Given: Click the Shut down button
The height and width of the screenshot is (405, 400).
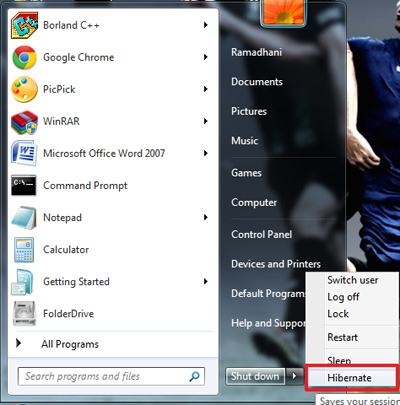Looking at the screenshot, I should [255, 376].
